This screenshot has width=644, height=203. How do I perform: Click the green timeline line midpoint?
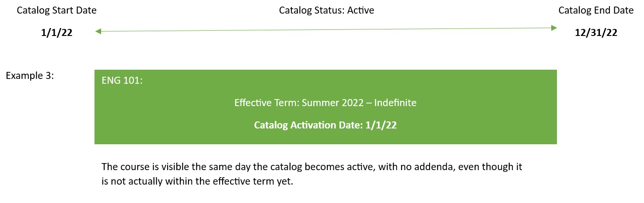click(326, 30)
